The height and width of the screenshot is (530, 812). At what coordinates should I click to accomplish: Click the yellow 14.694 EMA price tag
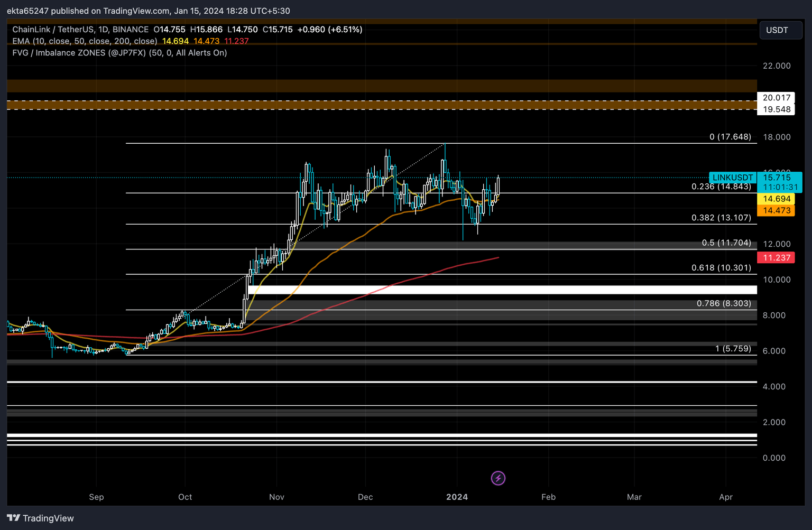coord(776,199)
